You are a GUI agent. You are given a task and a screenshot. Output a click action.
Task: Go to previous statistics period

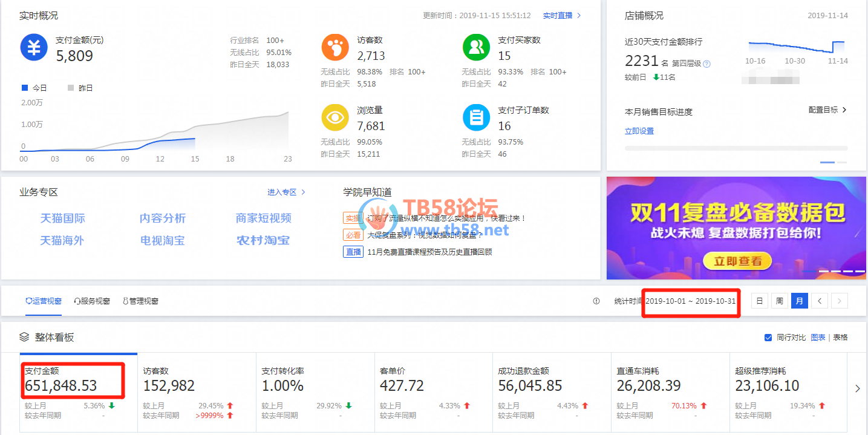820,301
